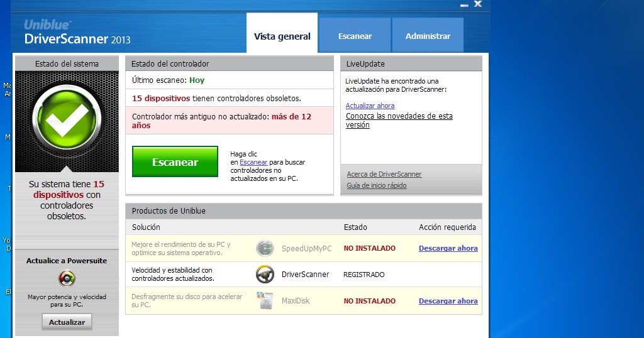Click the Powersuite gauge icon
This screenshot has width=644, height=338.
pos(67,278)
